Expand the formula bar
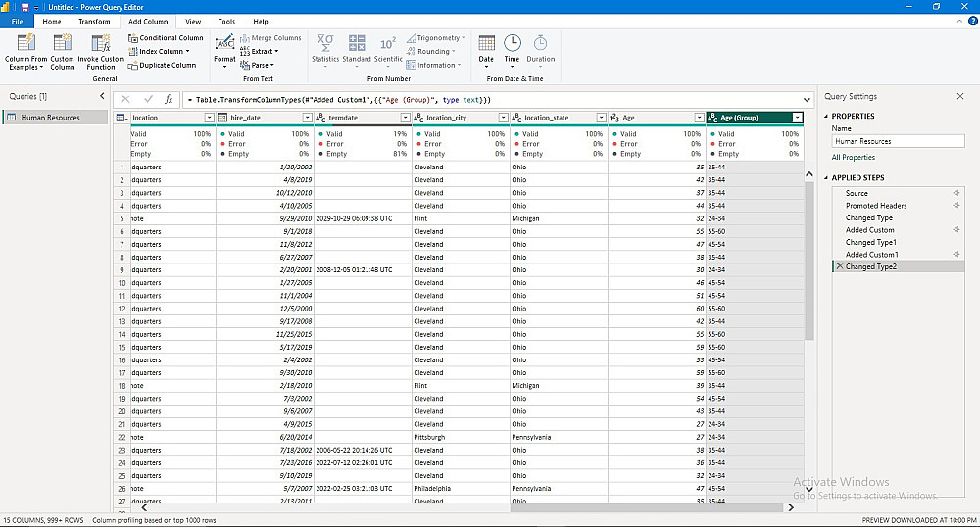The height and width of the screenshot is (527, 980). point(806,99)
